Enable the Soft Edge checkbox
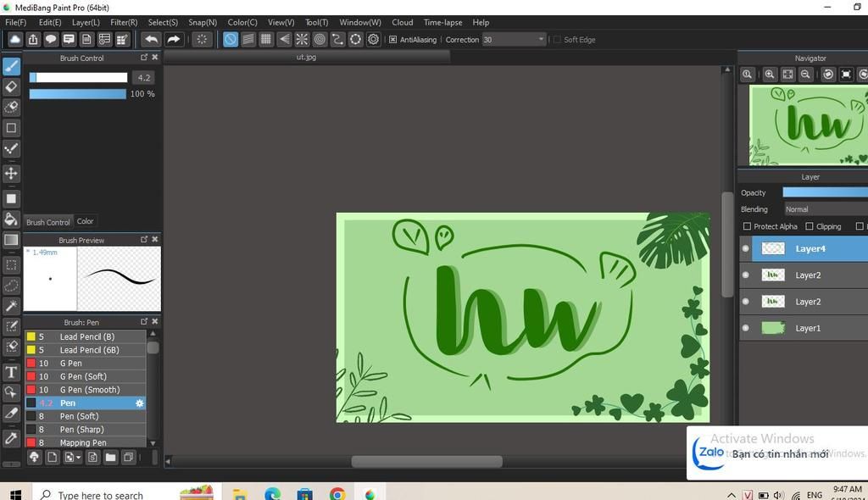The width and height of the screenshot is (868, 500). [x=558, y=40]
